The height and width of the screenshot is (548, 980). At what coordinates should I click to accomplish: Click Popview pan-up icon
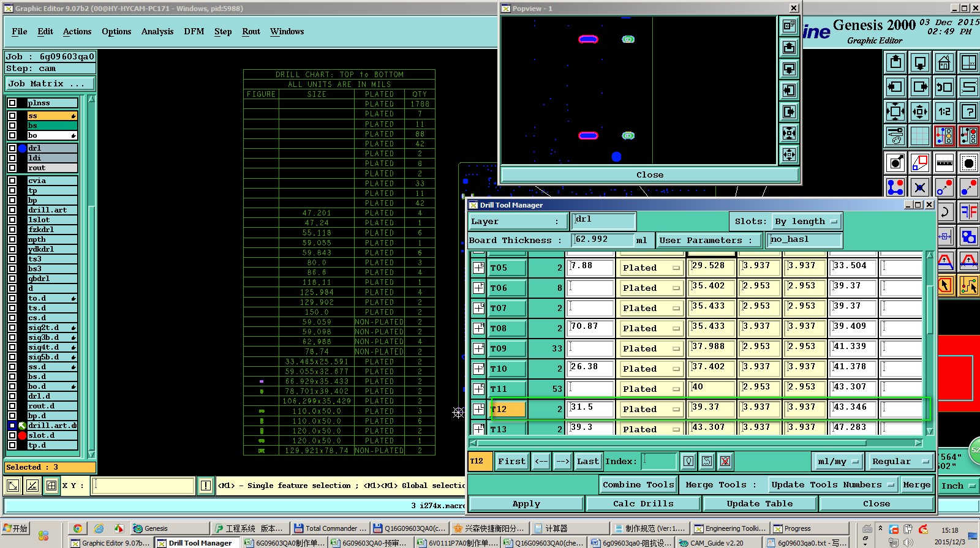pyautogui.click(x=790, y=47)
